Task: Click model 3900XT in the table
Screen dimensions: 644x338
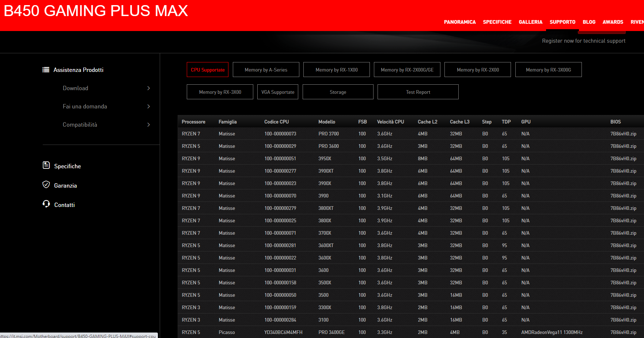Action: click(326, 171)
